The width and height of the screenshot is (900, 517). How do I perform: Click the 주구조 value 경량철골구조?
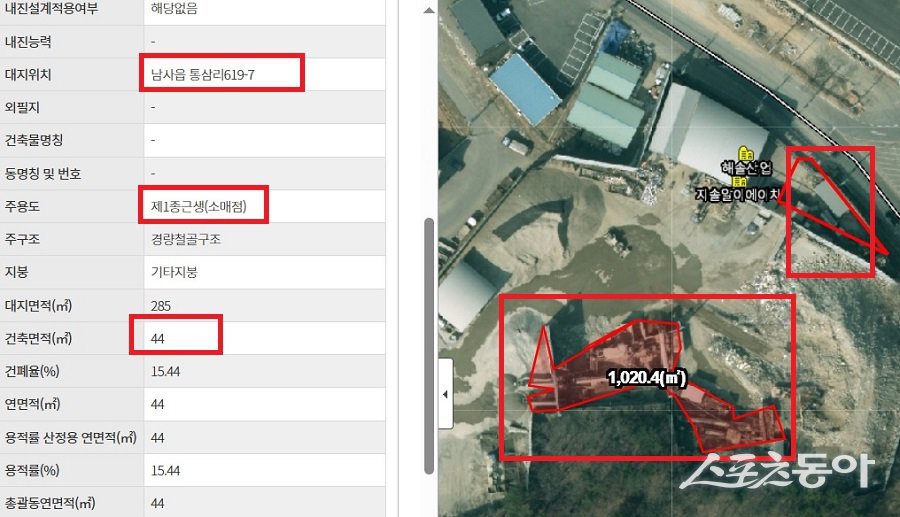[186, 239]
